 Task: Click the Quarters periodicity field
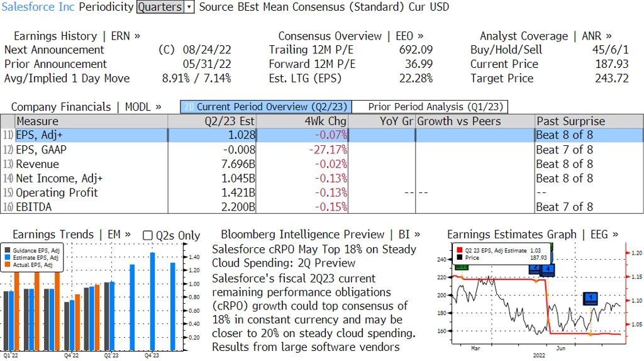pyautogui.click(x=160, y=7)
